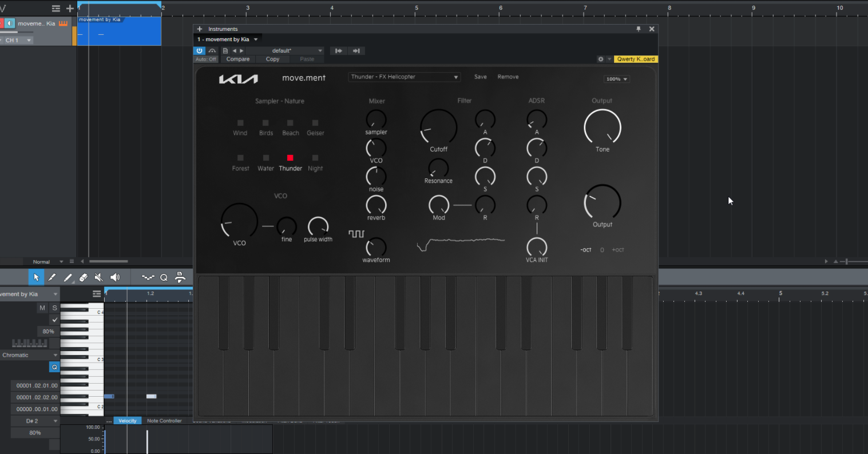This screenshot has height=454, width=868.
Task: Load next preset with right arrow
Action: click(x=241, y=51)
